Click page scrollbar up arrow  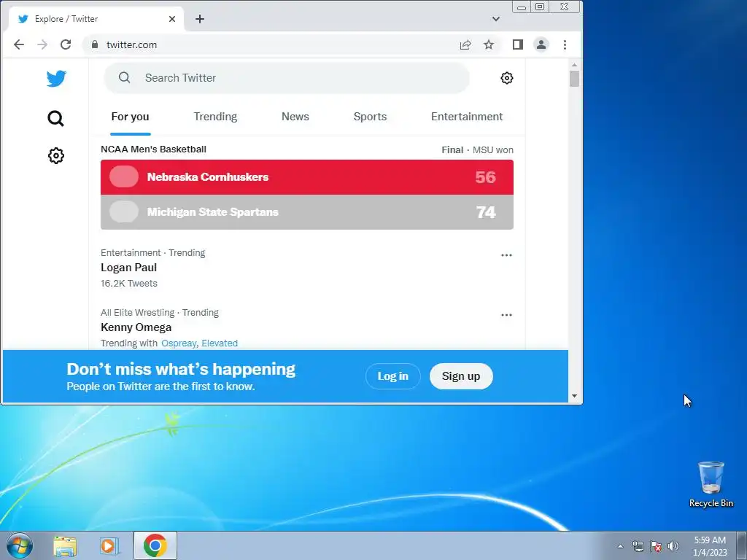(x=574, y=64)
